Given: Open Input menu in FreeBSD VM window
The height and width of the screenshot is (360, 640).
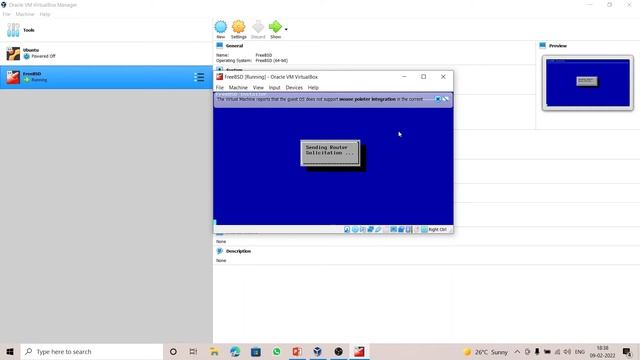Looking at the screenshot, I should pos(274,87).
